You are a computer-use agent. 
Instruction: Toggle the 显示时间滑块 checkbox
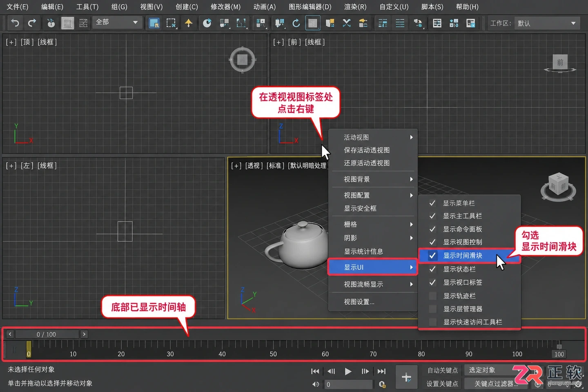(432, 256)
